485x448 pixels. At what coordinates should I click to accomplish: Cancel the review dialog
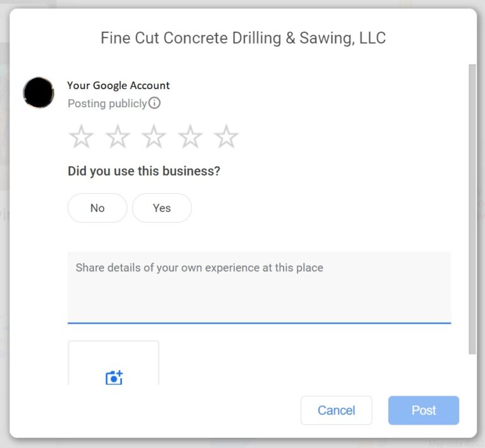click(336, 411)
